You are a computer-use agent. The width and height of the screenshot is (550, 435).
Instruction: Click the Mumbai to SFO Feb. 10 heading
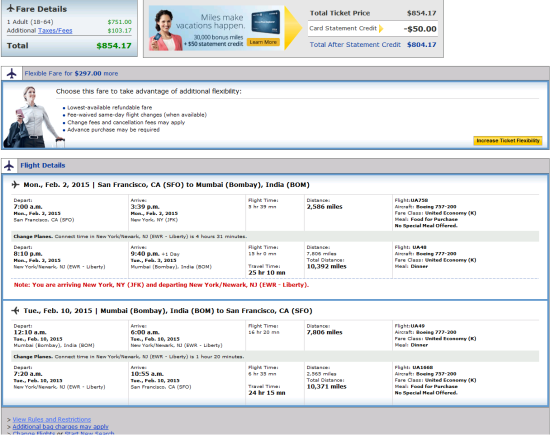coord(168,310)
